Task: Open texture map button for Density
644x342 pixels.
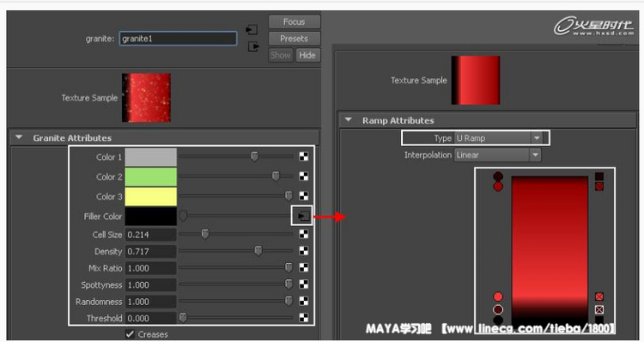Action: pos(303,251)
